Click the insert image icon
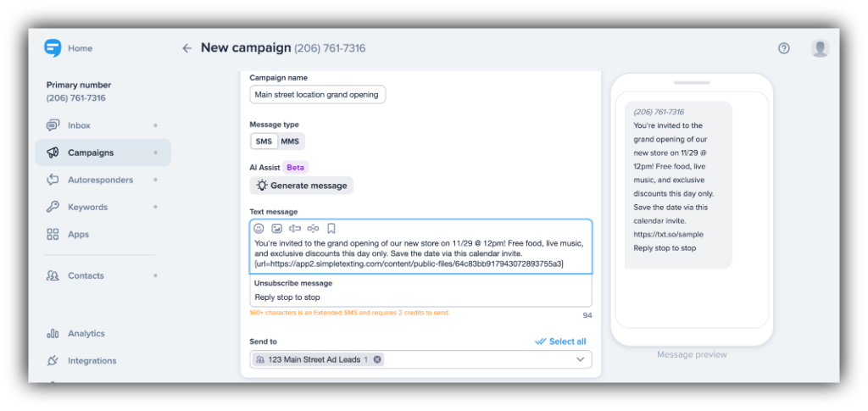Screen dimensions: 868x411 click(276, 228)
